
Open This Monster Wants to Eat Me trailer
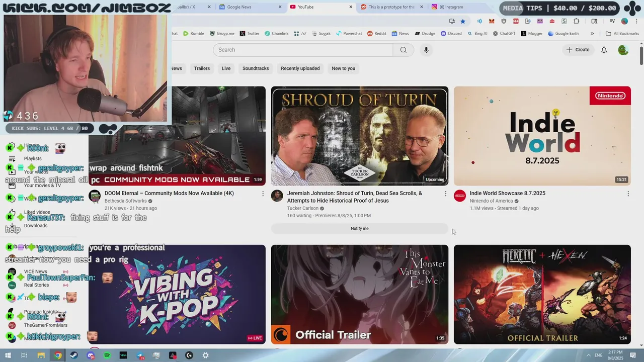[x=360, y=295]
